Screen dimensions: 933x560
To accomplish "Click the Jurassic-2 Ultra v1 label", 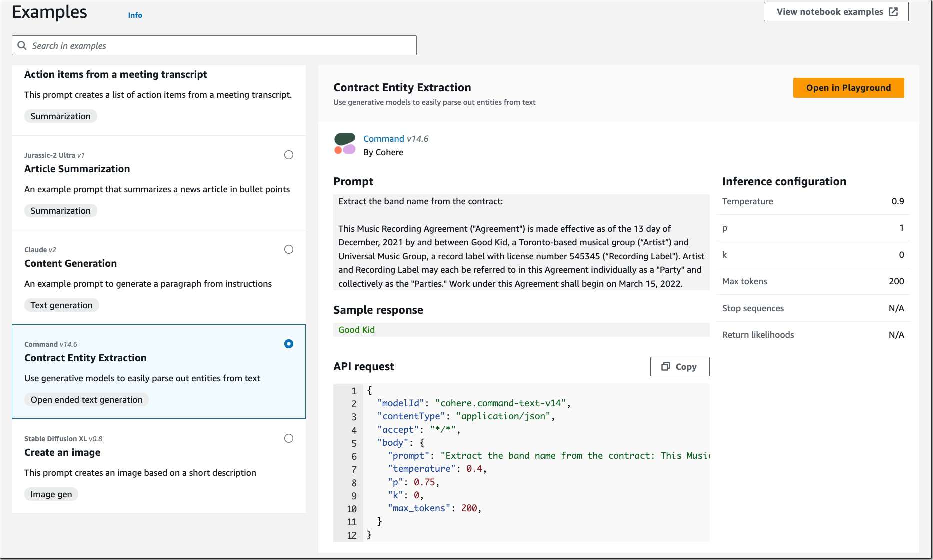I will (54, 155).
